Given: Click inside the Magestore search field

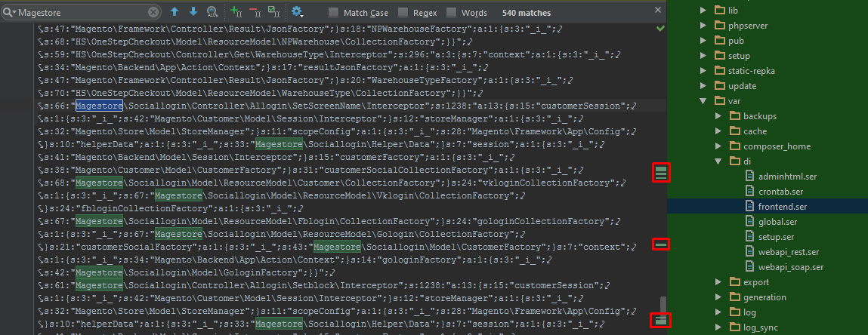Looking at the screenshot, I should 82,12.
